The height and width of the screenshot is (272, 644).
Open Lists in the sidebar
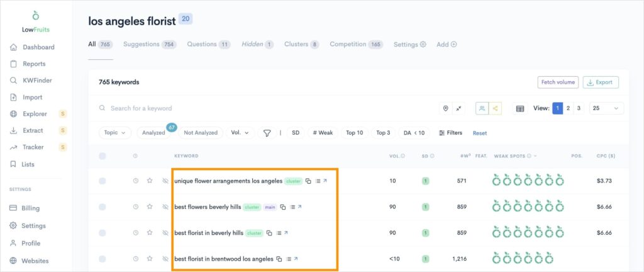click(22, 164)
